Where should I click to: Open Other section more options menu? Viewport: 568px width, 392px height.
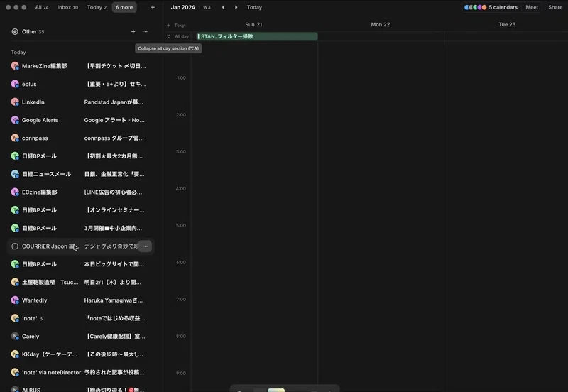[x=145, y=31]
